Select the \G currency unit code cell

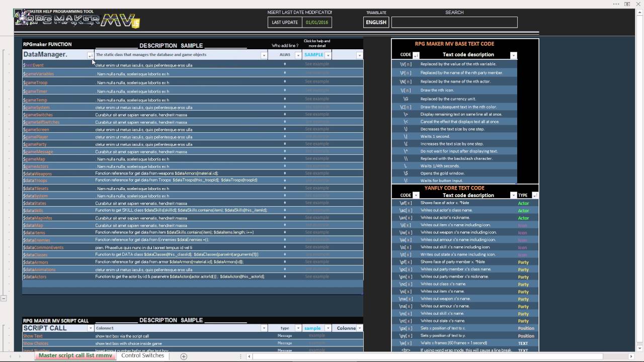406,99
